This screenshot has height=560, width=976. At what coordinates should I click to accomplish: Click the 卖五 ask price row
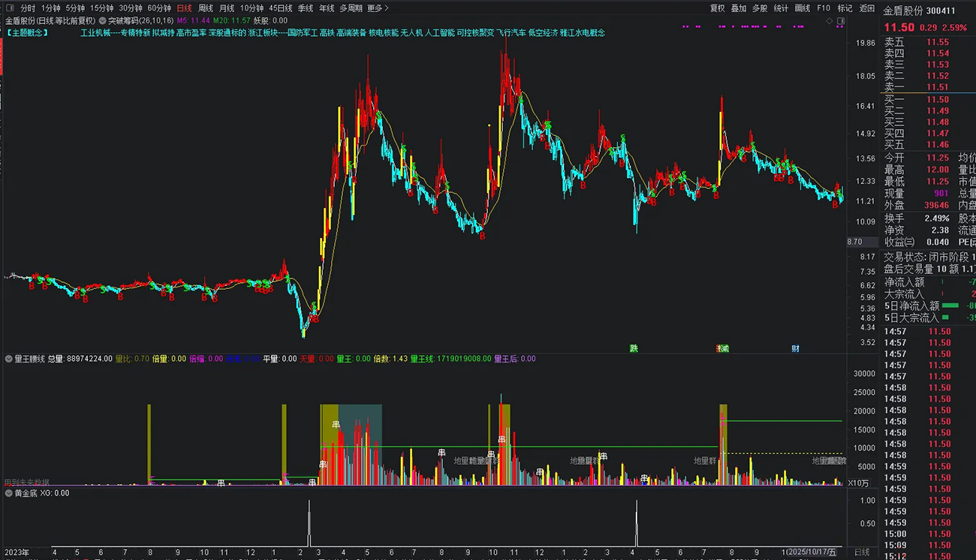pyautogui.click(x=928, y=42)
